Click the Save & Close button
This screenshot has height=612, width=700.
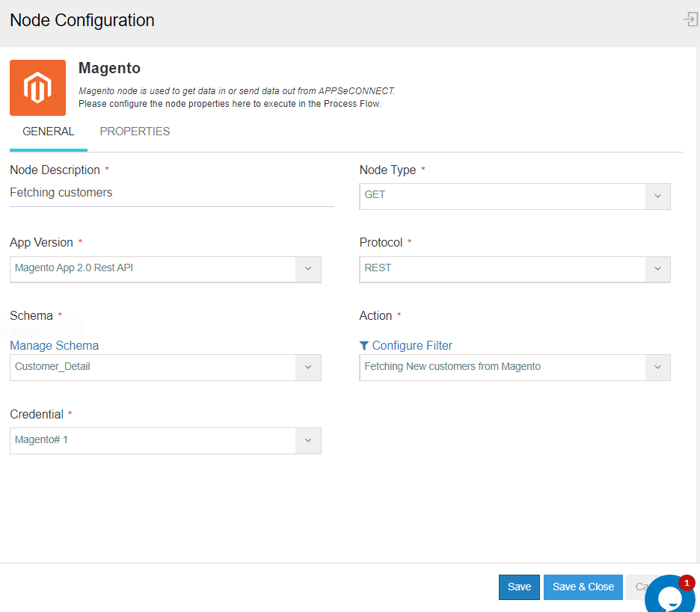pos(583,587)
